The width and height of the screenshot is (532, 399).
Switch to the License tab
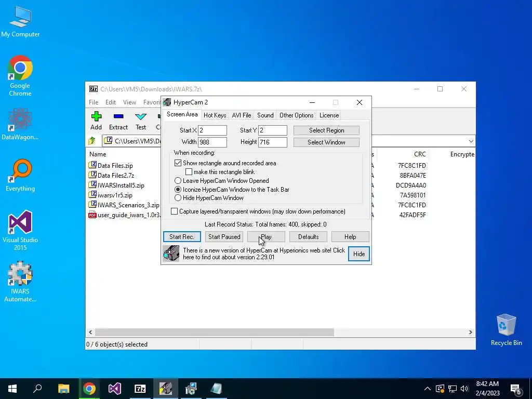tap(329, 115)
